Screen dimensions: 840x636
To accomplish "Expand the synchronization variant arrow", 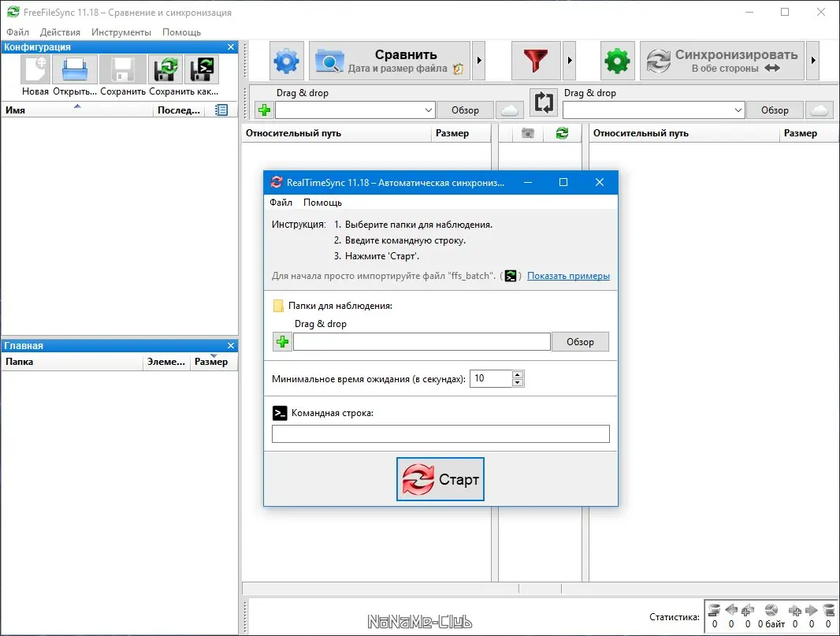I will 812,61.
